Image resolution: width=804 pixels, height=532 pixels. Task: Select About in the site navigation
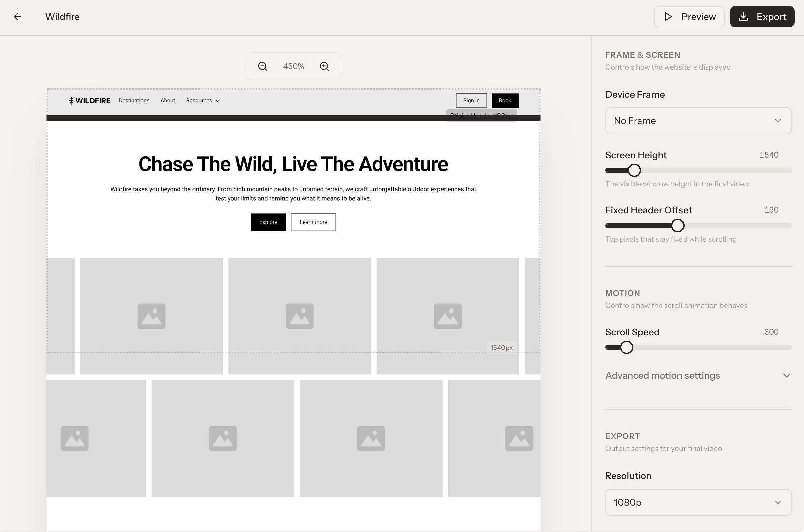167,100
